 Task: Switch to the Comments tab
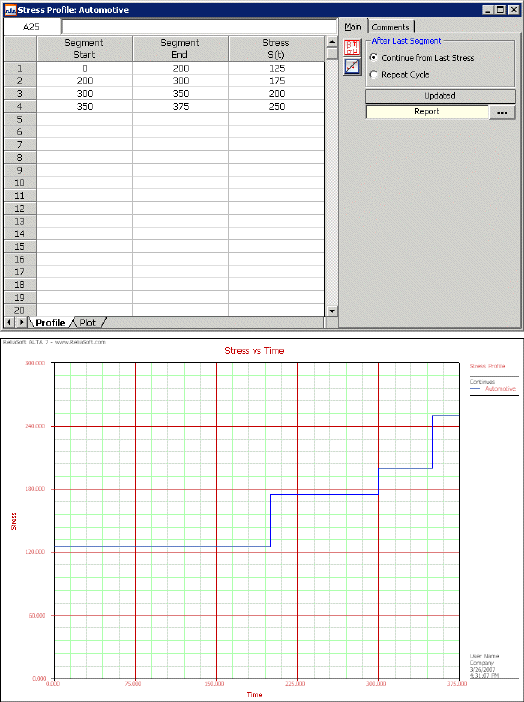tap(391, 27)
